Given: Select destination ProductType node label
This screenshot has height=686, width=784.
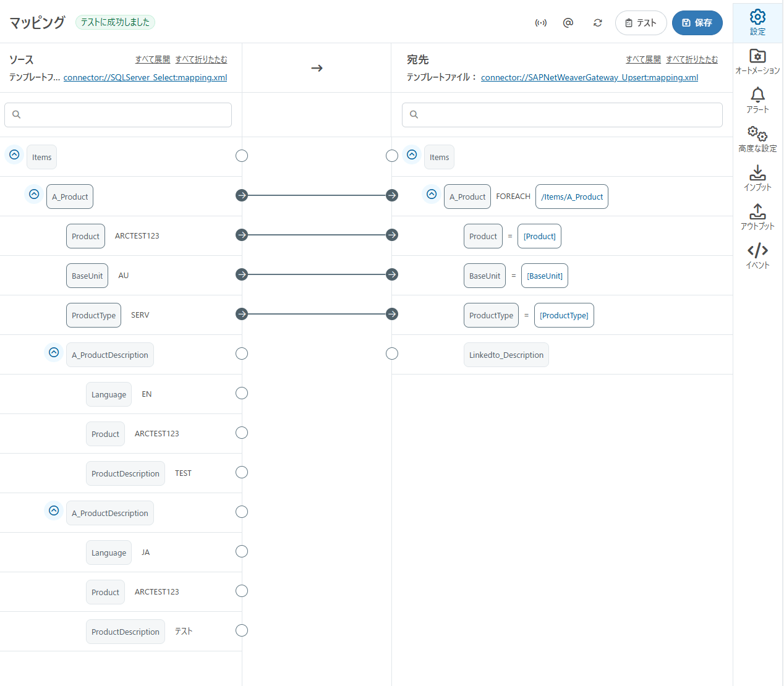Looking at the screenshot, I should pos(491,315).
